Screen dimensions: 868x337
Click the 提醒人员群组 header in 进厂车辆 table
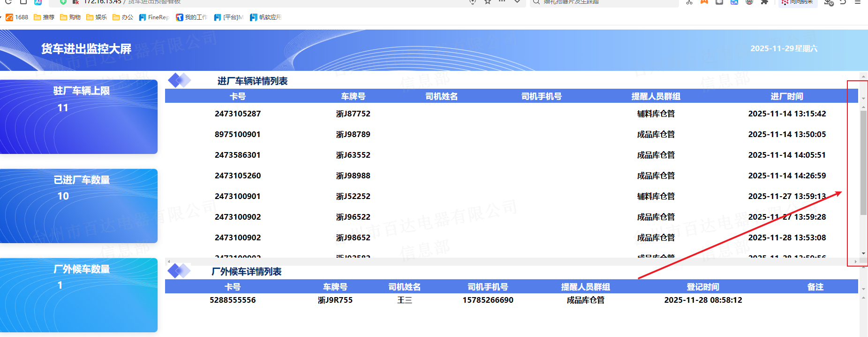point(656,96)
